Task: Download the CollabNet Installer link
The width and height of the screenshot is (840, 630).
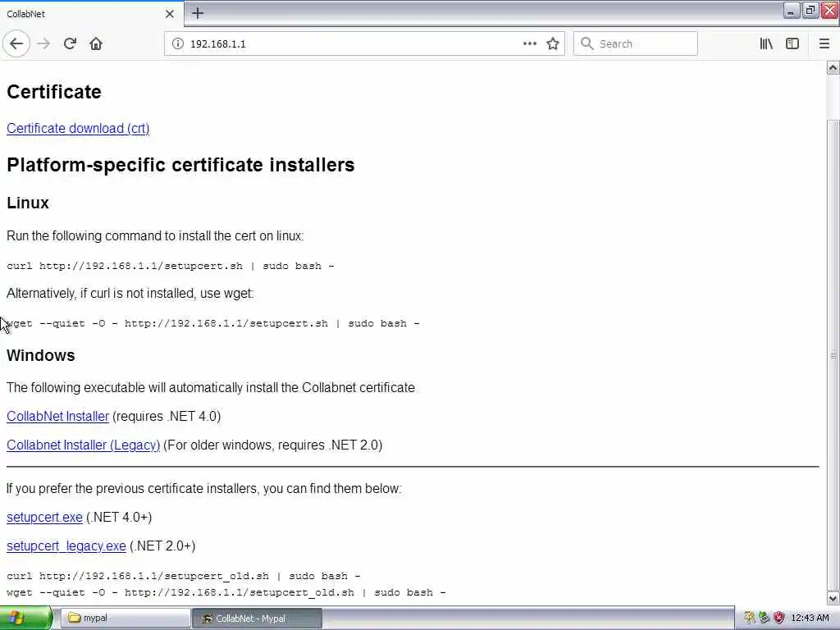Action: pyautogui.click(x=58, y=416)
